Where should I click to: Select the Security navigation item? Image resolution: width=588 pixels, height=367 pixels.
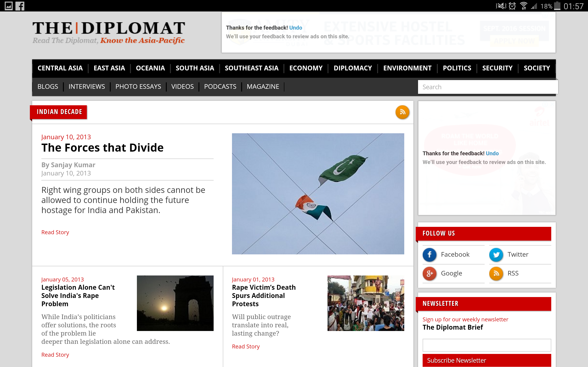click(x=497, y=68)
